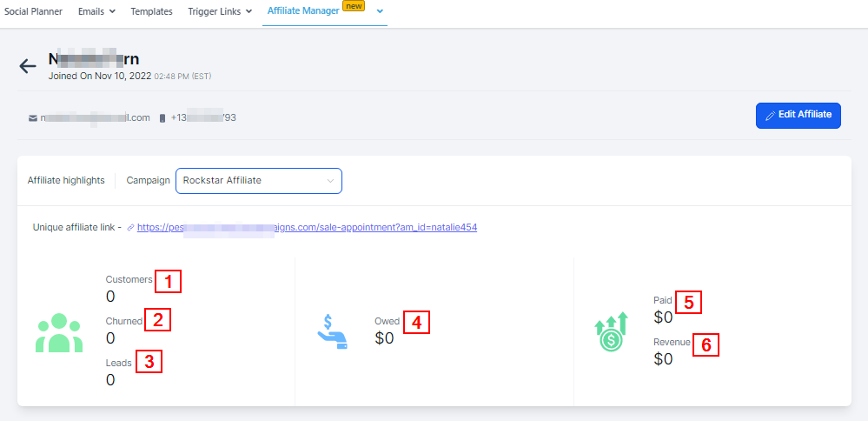Click the phone icon beside the phone number
The height and width of the screenshot is (421, 868).
pos(162,117)
